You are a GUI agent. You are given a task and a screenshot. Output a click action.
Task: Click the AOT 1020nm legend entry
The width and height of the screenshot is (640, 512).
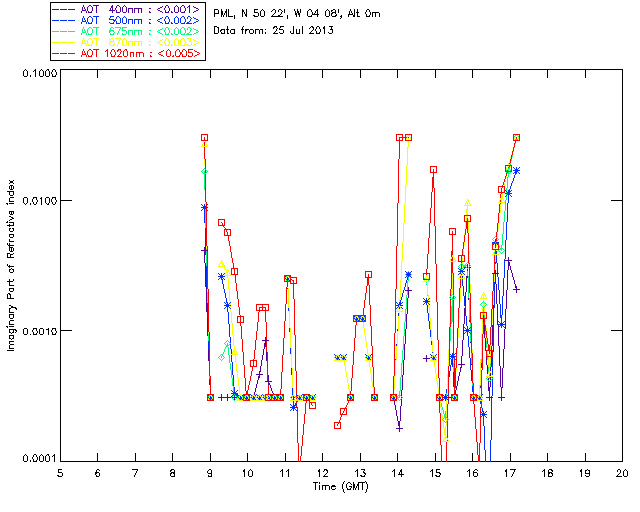tap(140, 53)
